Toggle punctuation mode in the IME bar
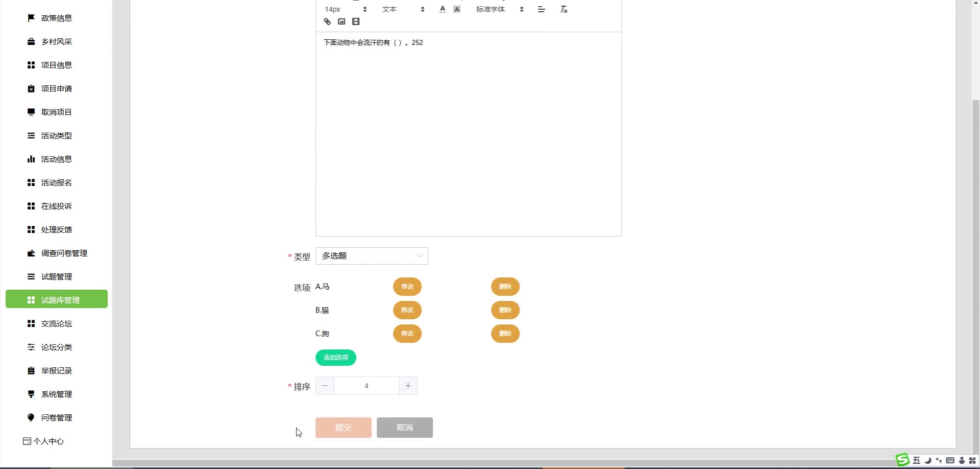This screenshot has height=469, width=980. [x=939, y=460]
